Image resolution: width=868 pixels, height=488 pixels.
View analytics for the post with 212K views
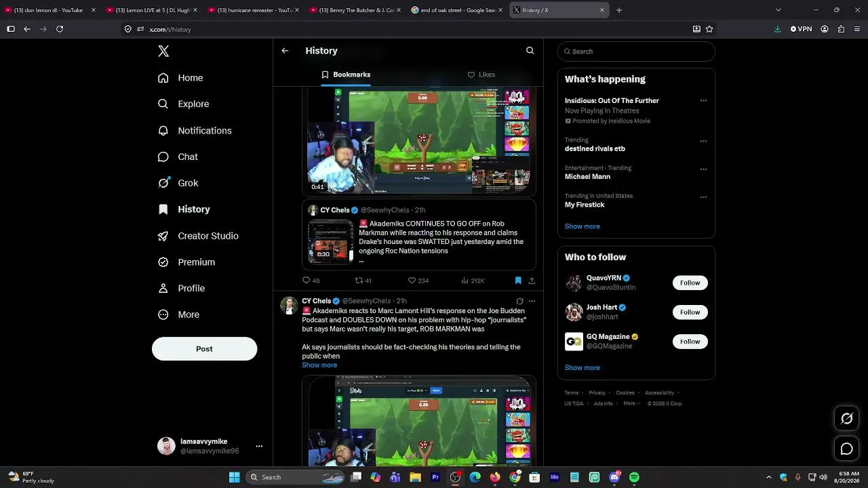[473, 281]
